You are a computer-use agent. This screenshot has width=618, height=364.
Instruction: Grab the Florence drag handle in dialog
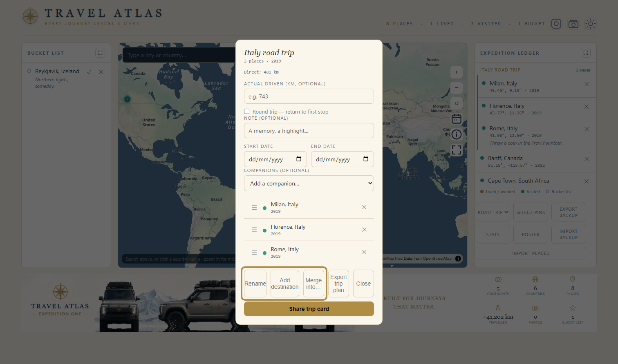(254, 230)
